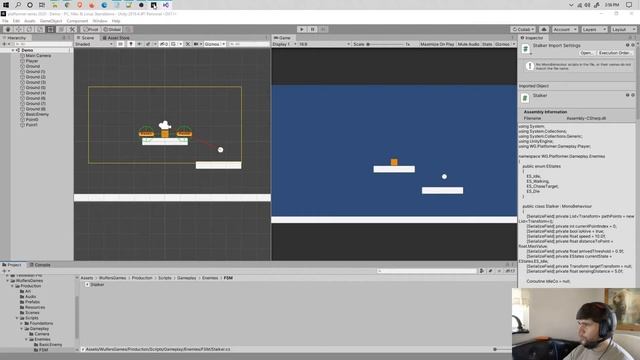Open Scene view Gizmos dropdown
Image resolution: width=640 pixels, height=360 pixels.
click(x=215, y=44)
